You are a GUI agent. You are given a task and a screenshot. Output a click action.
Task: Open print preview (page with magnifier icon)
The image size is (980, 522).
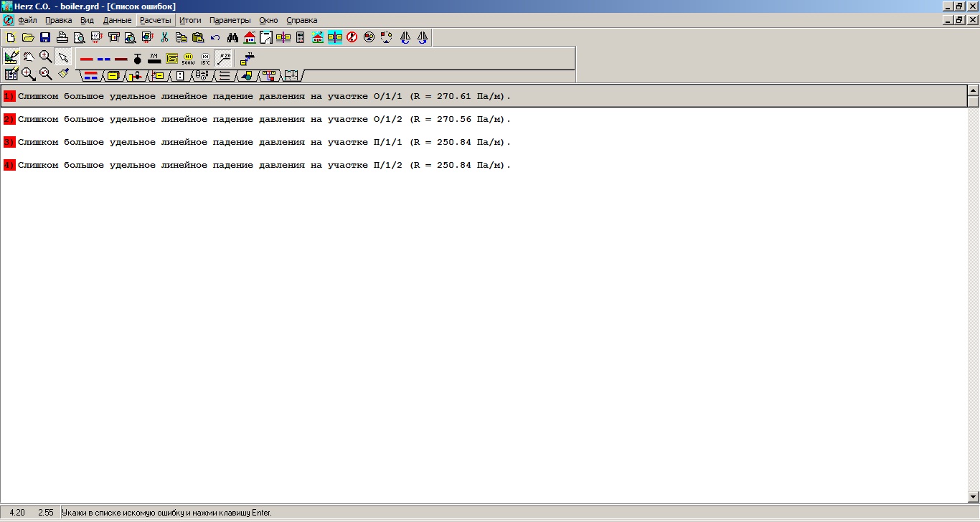tap(80, 37)
